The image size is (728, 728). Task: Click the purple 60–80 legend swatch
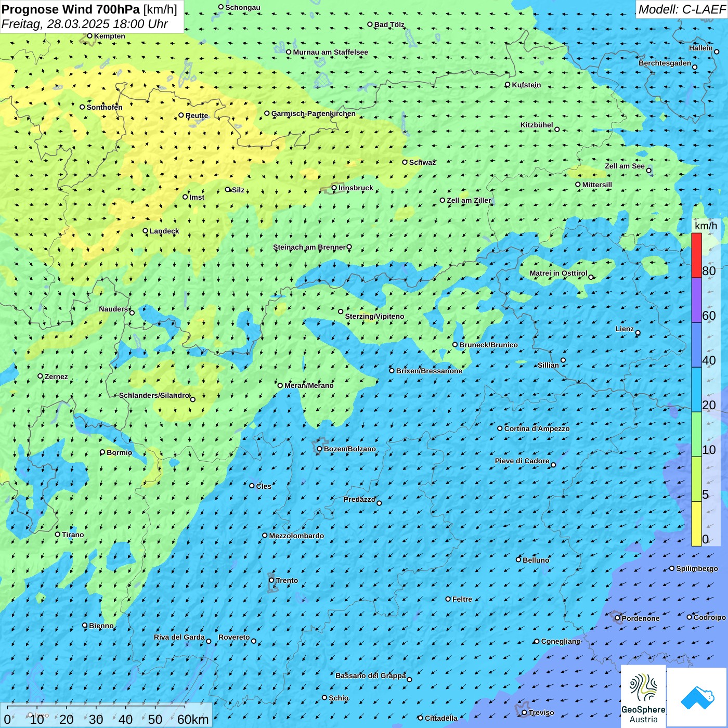[x=696, y=300]
